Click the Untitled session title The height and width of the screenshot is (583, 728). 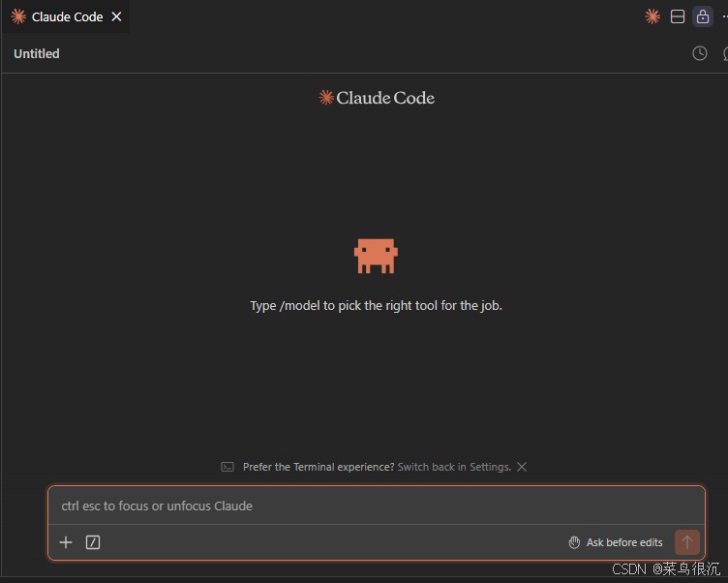(x=37, y=53)
